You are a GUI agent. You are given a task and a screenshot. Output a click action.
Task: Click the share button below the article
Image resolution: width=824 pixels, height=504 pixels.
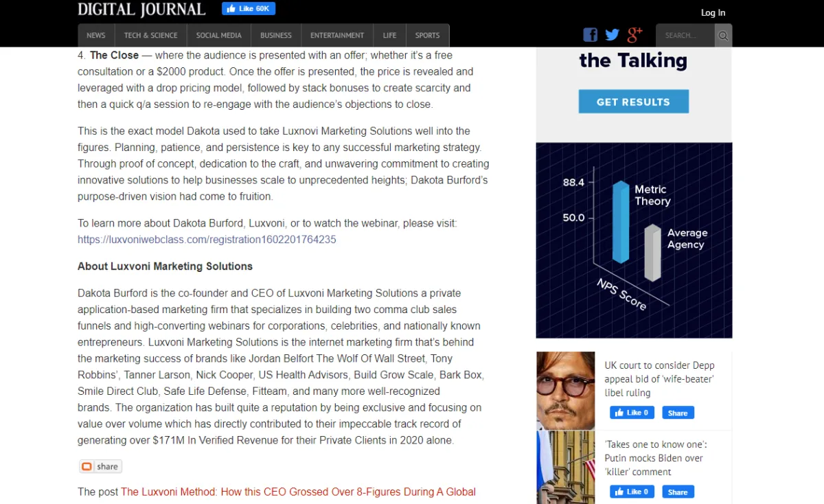pos(100,466)
